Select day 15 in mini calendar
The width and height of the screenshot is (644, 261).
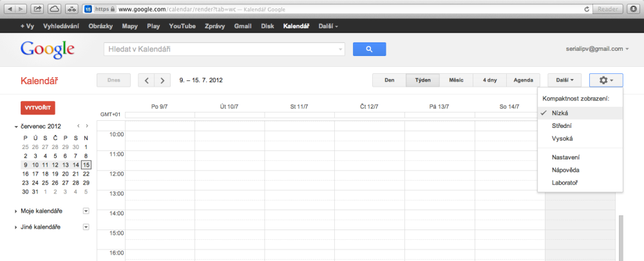(86, 165)
